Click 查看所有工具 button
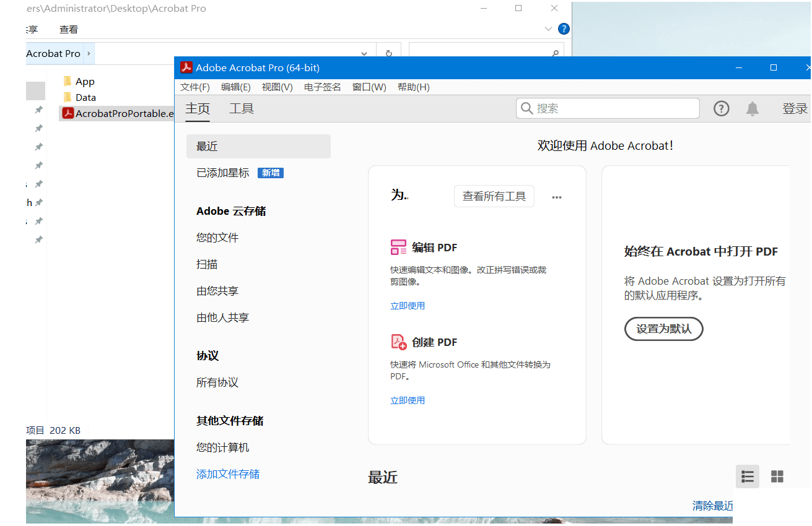The width and height of the screenshot is (812, 526). (x=494, y=196)
